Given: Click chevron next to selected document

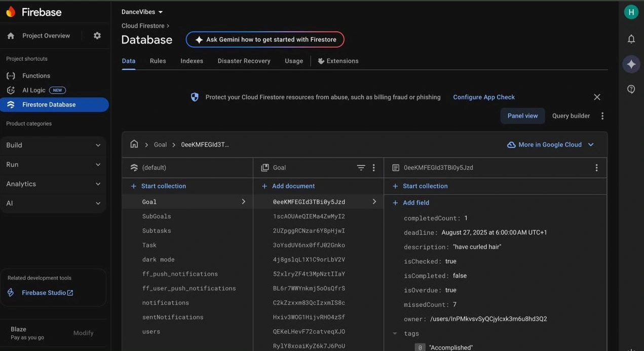Looking at the screenshot, I should [x=374, y=202].
